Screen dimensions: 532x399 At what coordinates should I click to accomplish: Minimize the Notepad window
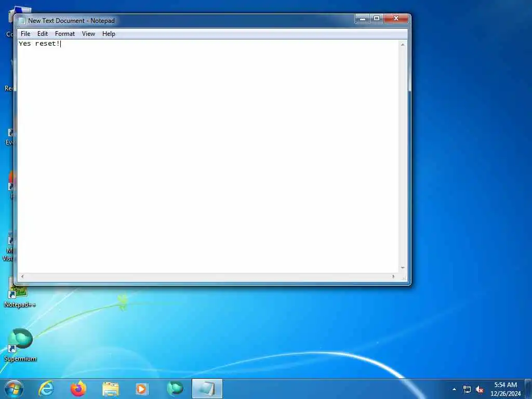[362, 19]
